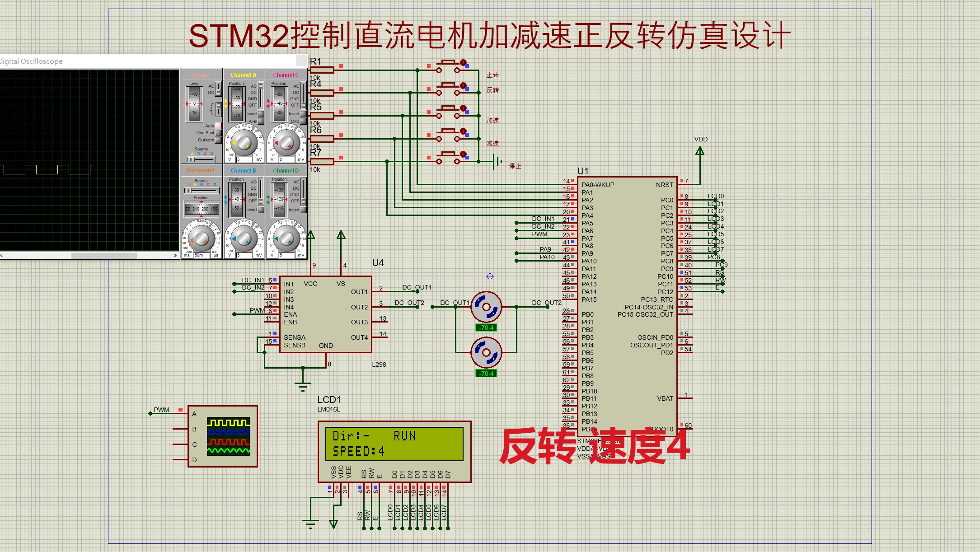Click Channel C C+D button
Screen dimensions: 980x552
(303, 121)
